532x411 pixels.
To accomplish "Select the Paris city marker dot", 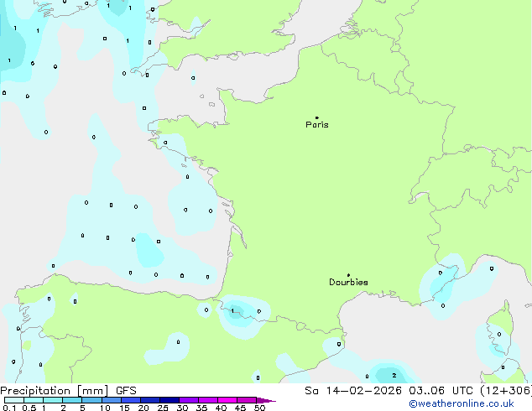I will 317,117.
